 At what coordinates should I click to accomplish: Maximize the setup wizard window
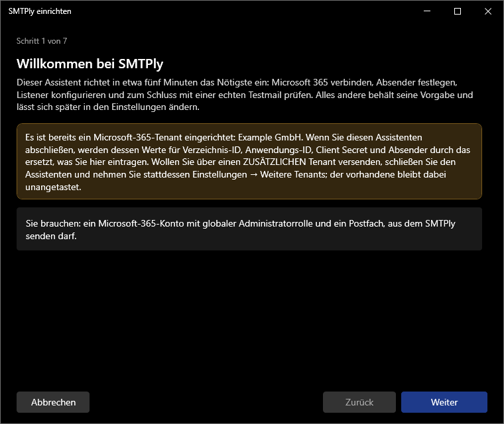[x=458, y=11]
